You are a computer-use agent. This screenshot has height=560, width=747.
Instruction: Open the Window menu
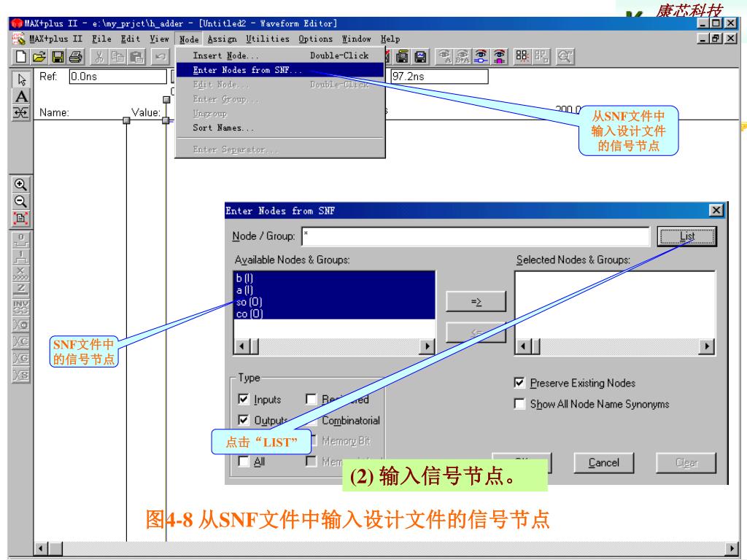pos(356,39)
